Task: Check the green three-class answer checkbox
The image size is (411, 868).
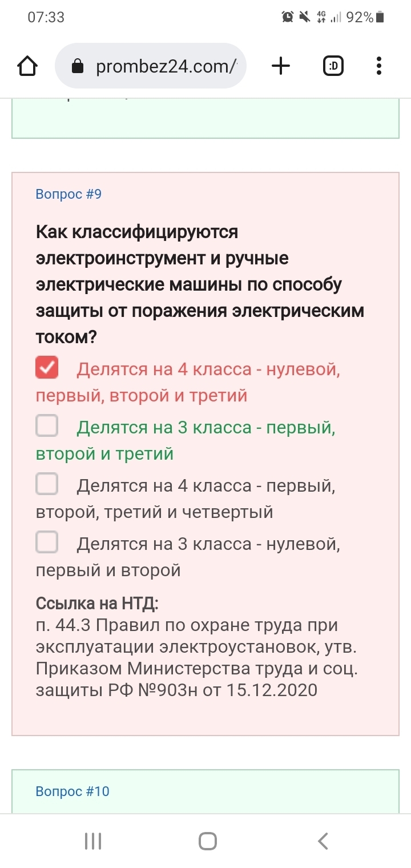Action: pyautogui.click(x=47, y=425)
